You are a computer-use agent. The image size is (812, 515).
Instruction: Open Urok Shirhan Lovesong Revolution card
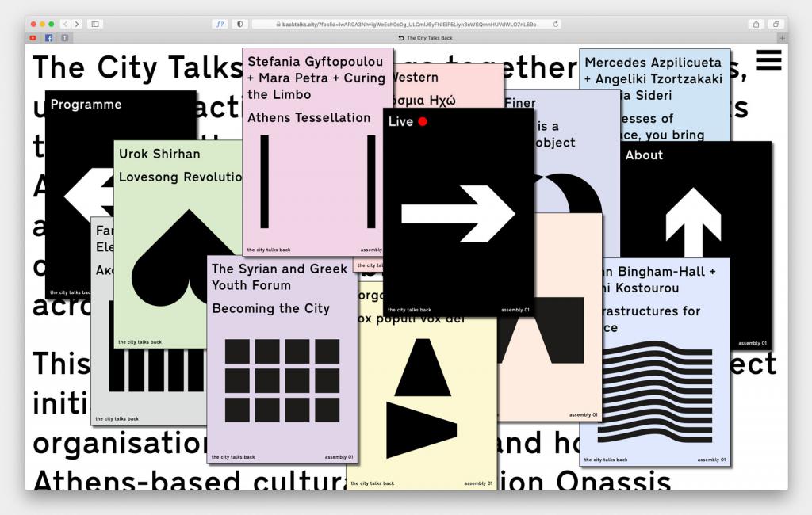pos(178,243)
